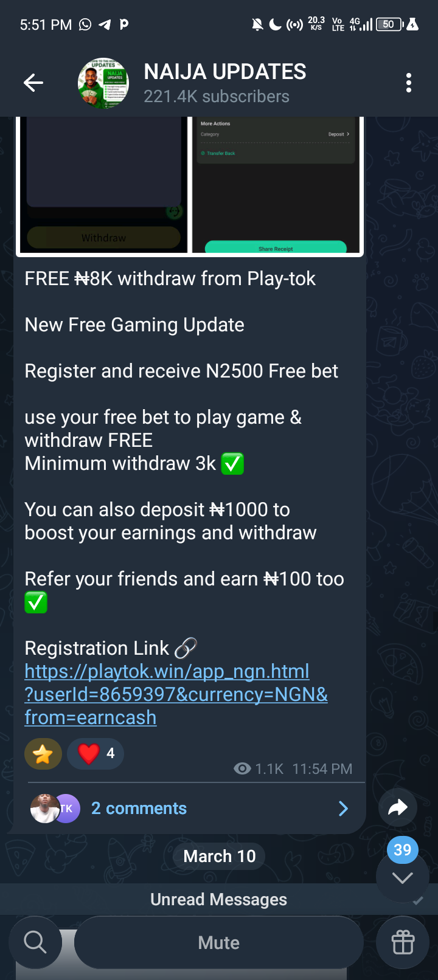
Task: Jump down using the unread arrow button
Action: point(402,877)
